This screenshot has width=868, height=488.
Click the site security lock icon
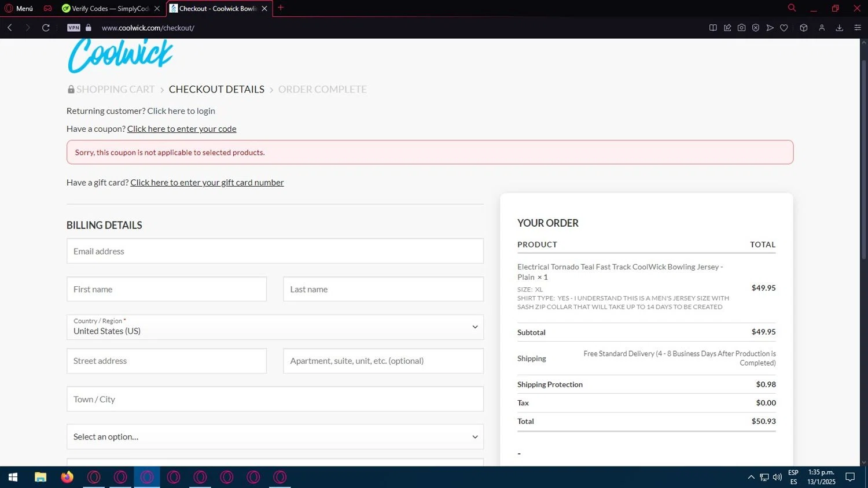coord(89,27)
